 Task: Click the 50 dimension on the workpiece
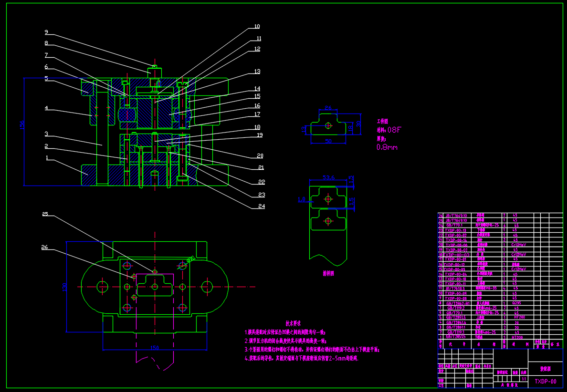(x=327, y=141)
